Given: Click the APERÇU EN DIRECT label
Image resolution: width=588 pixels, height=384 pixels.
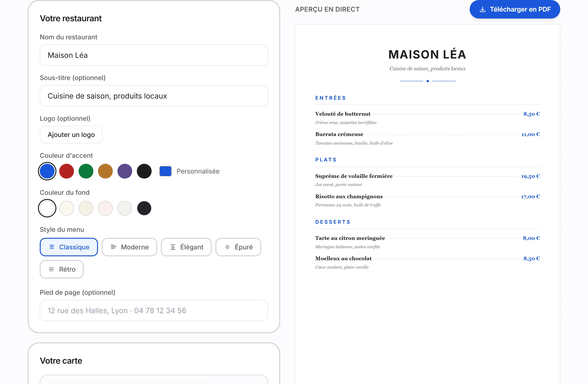Looking at the screenshot, I should (x=327, y=9).
